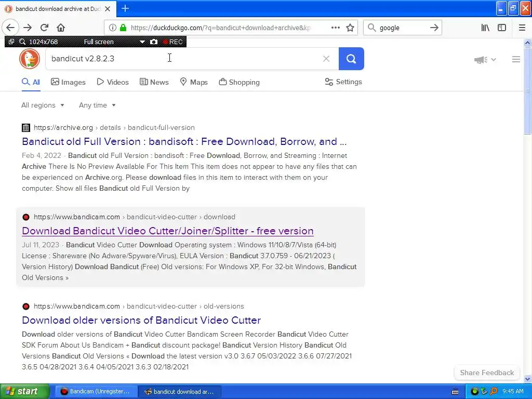Viewport: 532px width, 399px height.
Task: Show site information icon in address bar
Action: coord(112,28)
